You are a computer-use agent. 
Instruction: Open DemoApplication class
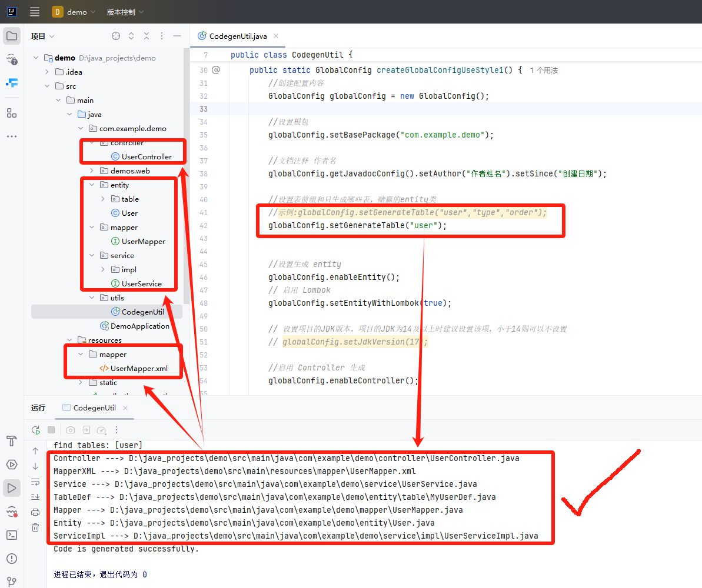tap(135, 326)
